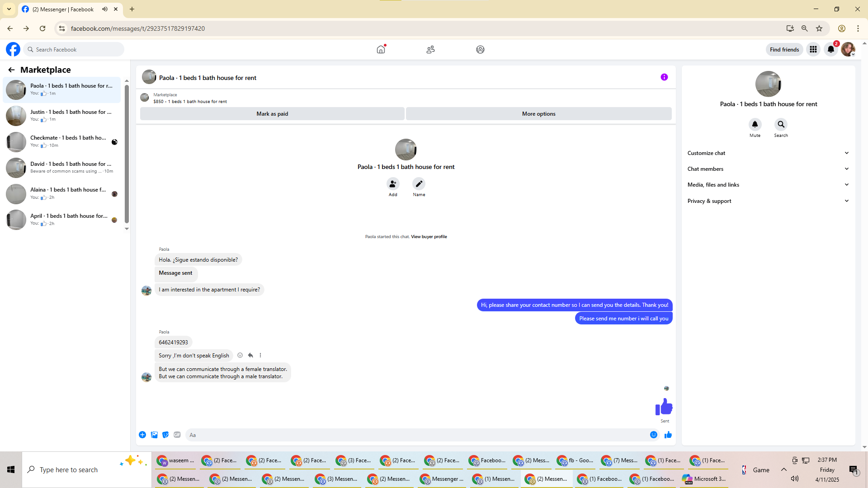Open the Friends icon in top navigation
This screenshot has width=868, height=488.
(430, 49)
